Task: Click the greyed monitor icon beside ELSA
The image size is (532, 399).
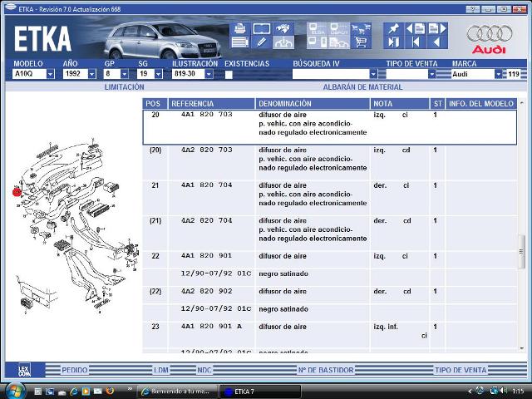Action: pyautogui.click(x=339, y=29)
